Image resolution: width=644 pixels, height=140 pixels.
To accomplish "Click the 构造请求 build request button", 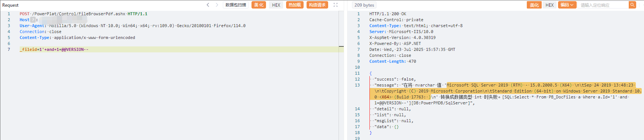I will point(317,5).
